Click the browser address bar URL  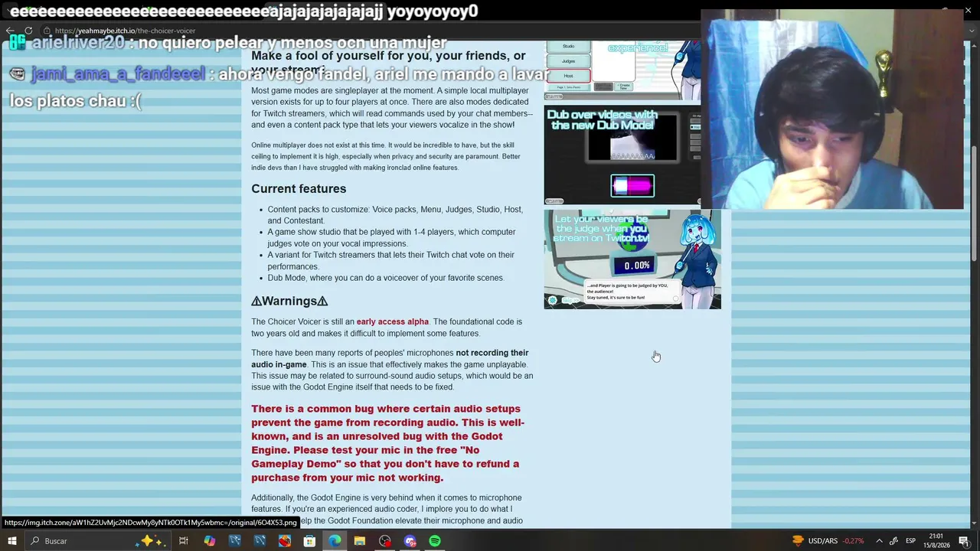[x=125, y=31]
